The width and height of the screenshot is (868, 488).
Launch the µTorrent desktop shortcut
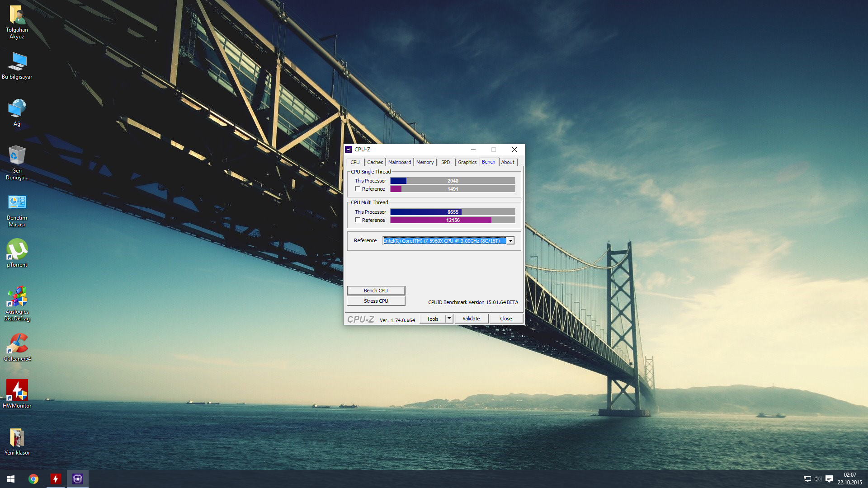point(17,253)
